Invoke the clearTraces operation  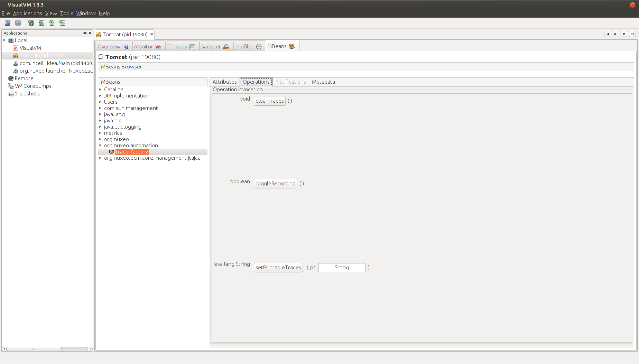coord(270,101)
